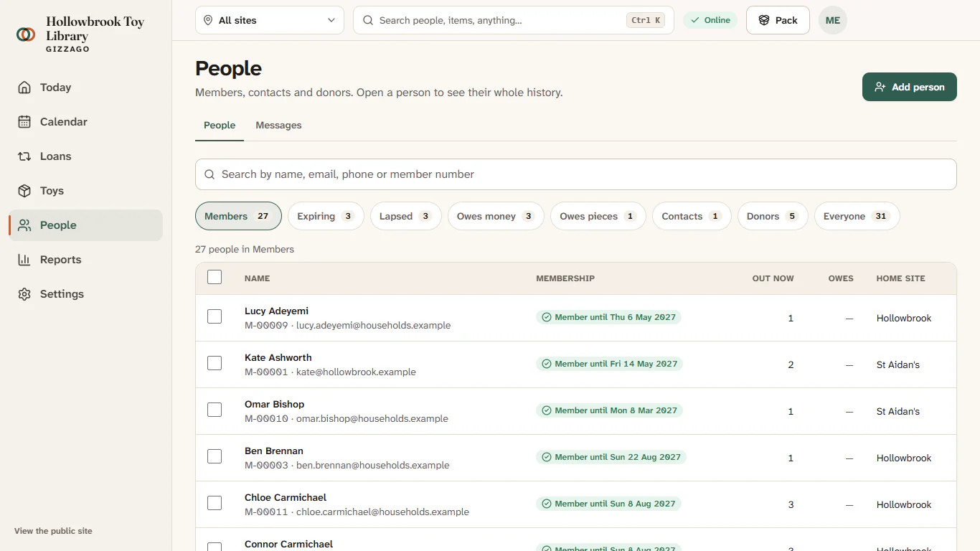
Task: Open the ME user avatar
Action: [833, 20]
